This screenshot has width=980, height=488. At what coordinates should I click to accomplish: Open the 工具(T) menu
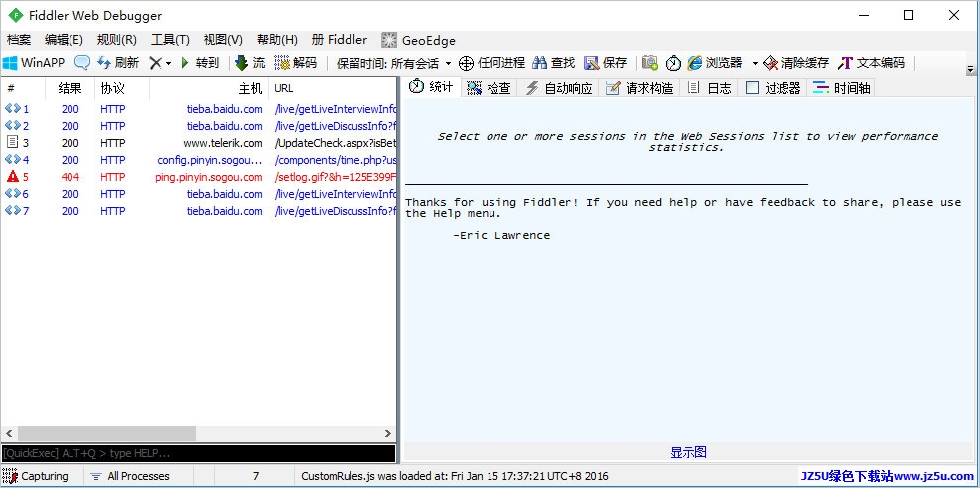click(x=170, y=40)
